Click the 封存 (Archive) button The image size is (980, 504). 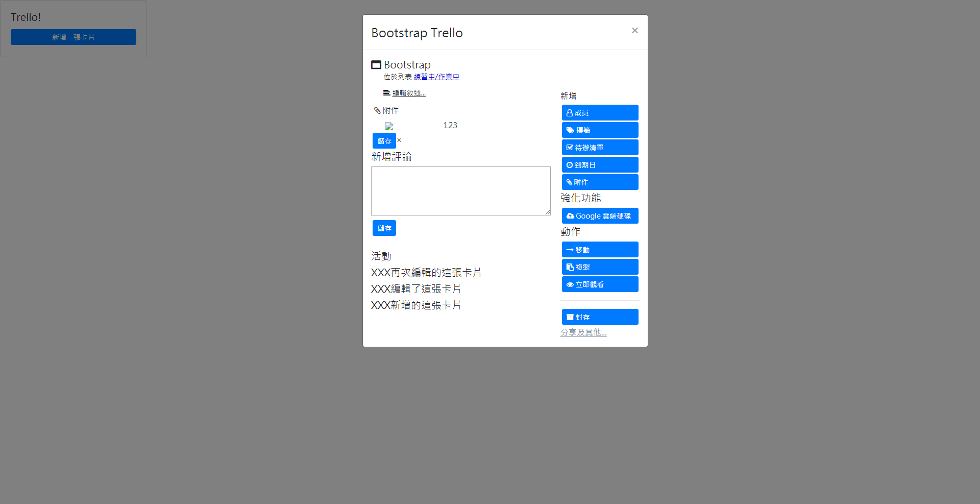coord(600,317)
